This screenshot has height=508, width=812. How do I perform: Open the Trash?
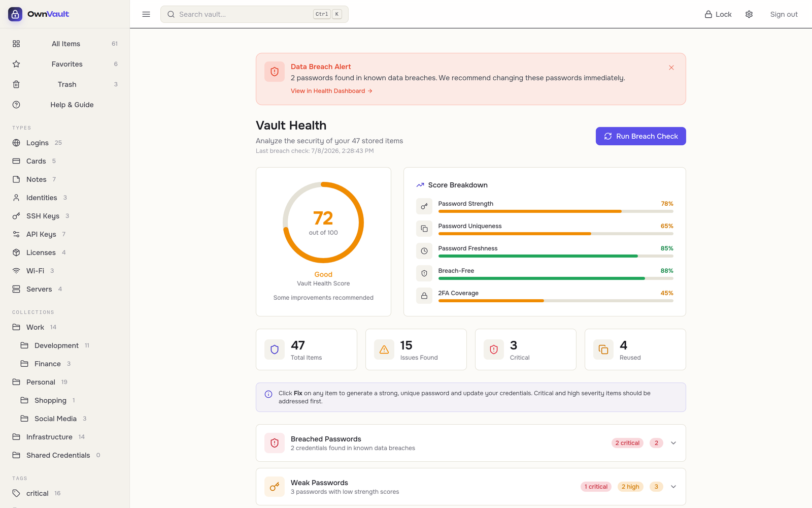click(65, 84)
